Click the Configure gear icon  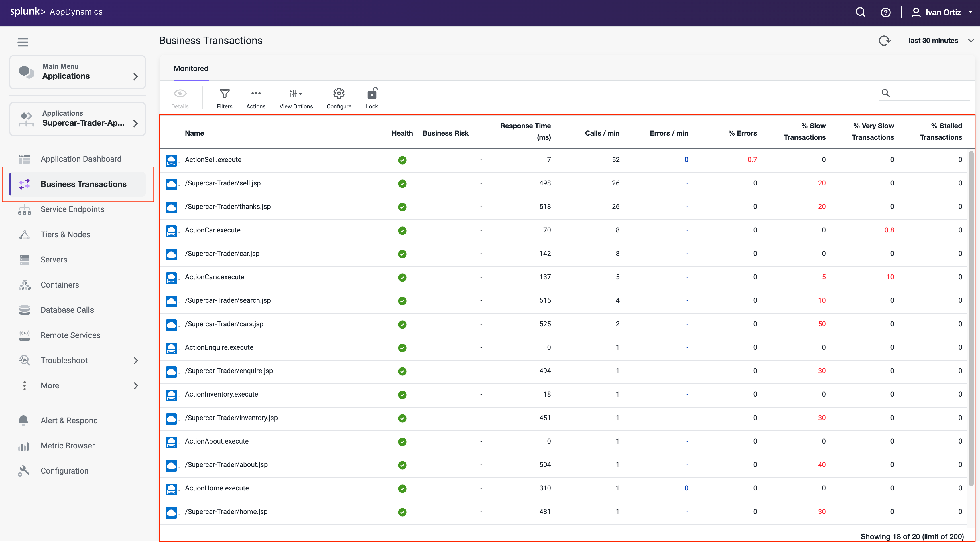coord(339,94)
